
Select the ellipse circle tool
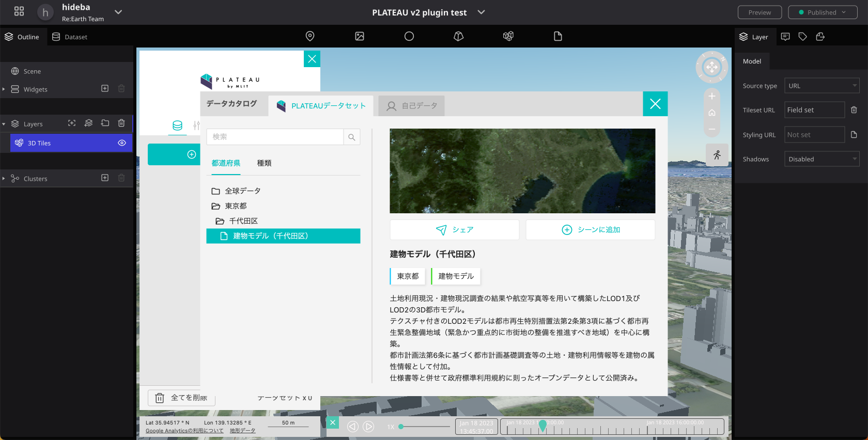click(x=409, y=36)
